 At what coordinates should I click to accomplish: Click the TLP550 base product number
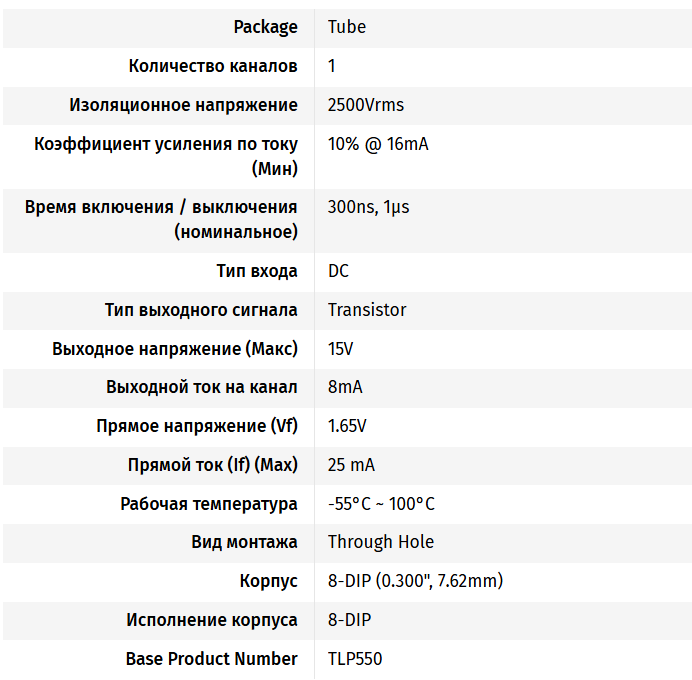354,659
